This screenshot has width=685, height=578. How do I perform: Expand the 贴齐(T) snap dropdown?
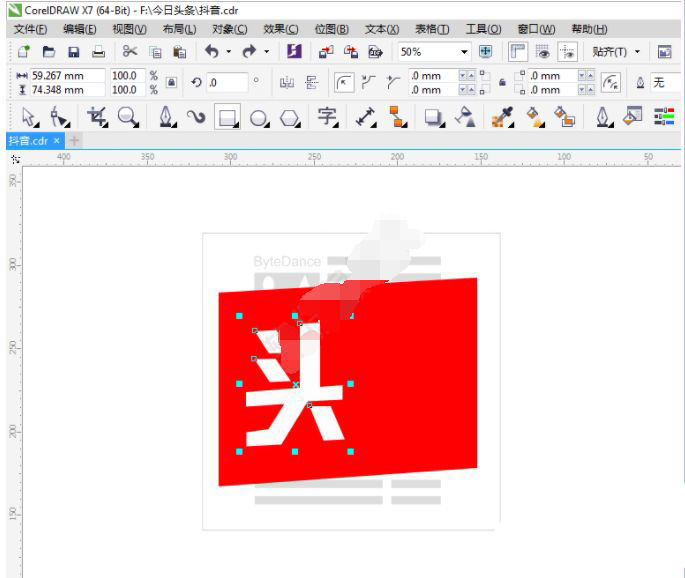click(x=638, y=52)
